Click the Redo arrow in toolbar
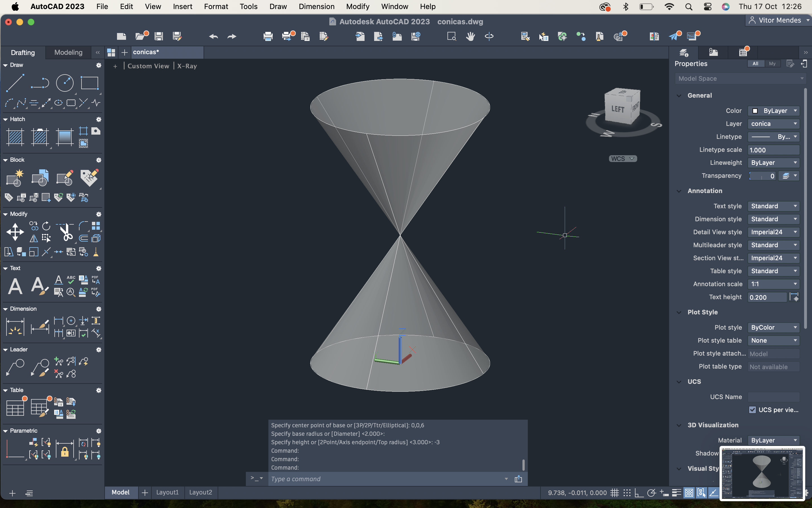812x508 pixels. 232,36
